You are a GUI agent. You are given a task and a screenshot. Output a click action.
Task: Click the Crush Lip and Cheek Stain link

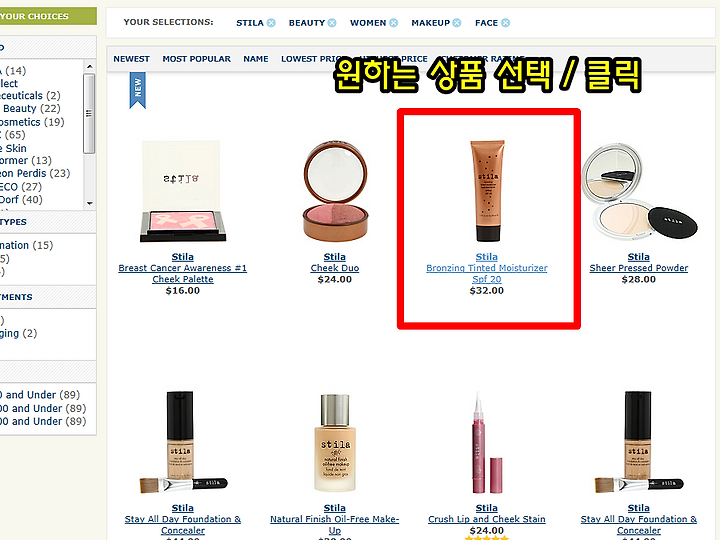pyautogui.click(x=487, y=519)
